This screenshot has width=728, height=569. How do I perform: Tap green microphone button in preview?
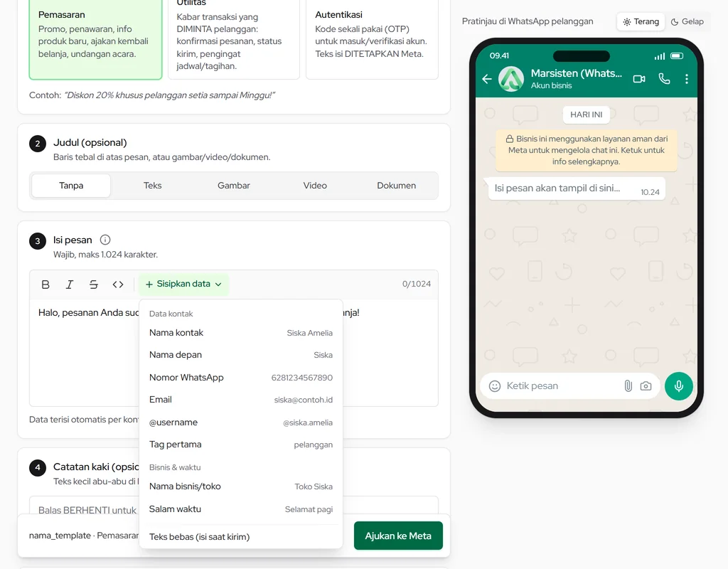point(679,386)
